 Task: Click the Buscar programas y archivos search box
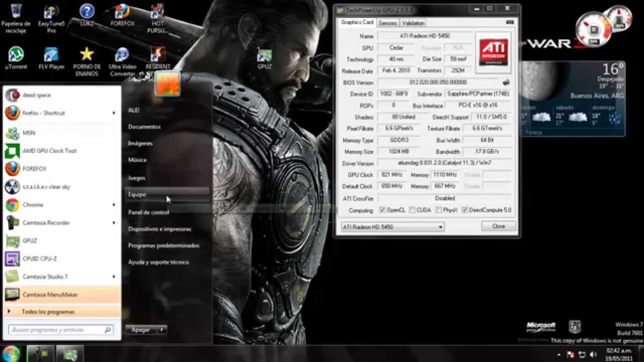61,330
